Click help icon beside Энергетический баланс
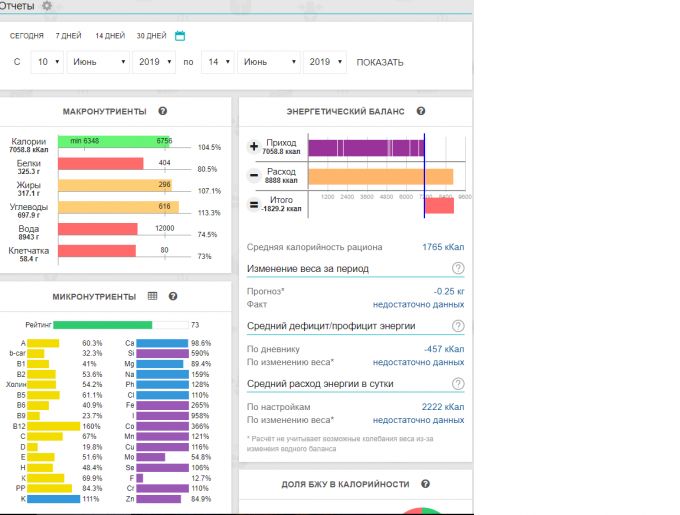The image size is (680, 515). click(421, 111)
